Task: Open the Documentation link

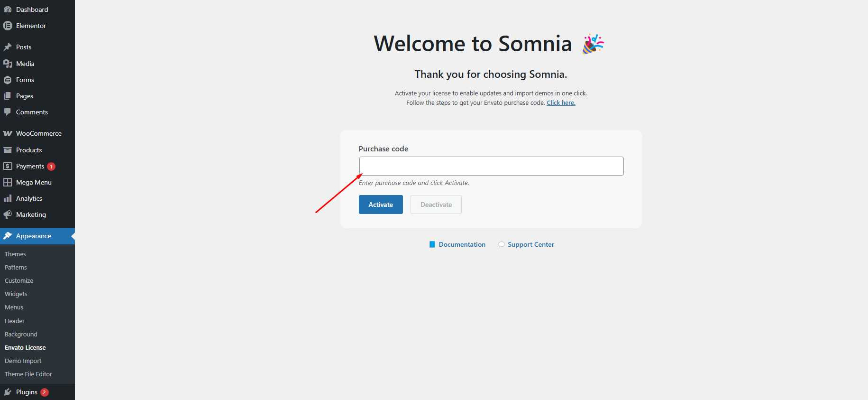Action: pyautogui.click(x=462, y=244)
